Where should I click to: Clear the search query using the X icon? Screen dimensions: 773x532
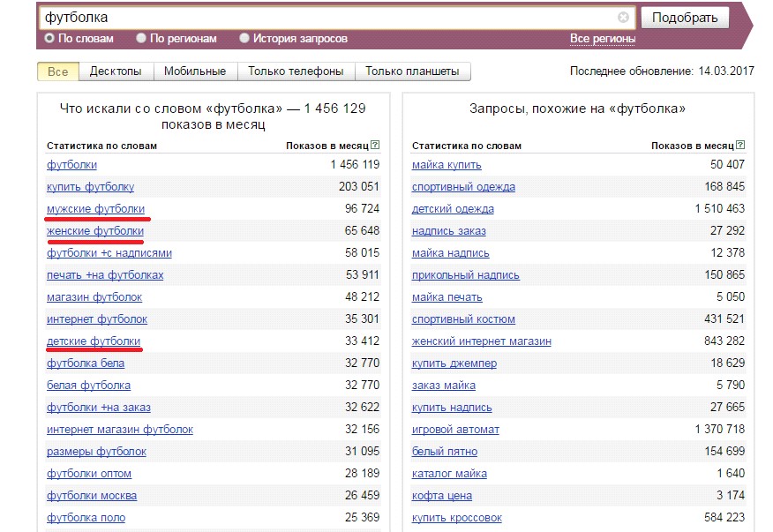coord(625,16)
